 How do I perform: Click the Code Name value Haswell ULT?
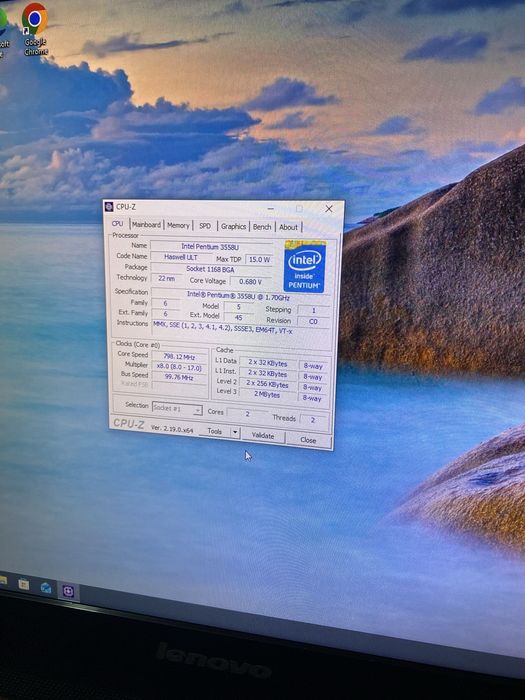tap(181, 257)
